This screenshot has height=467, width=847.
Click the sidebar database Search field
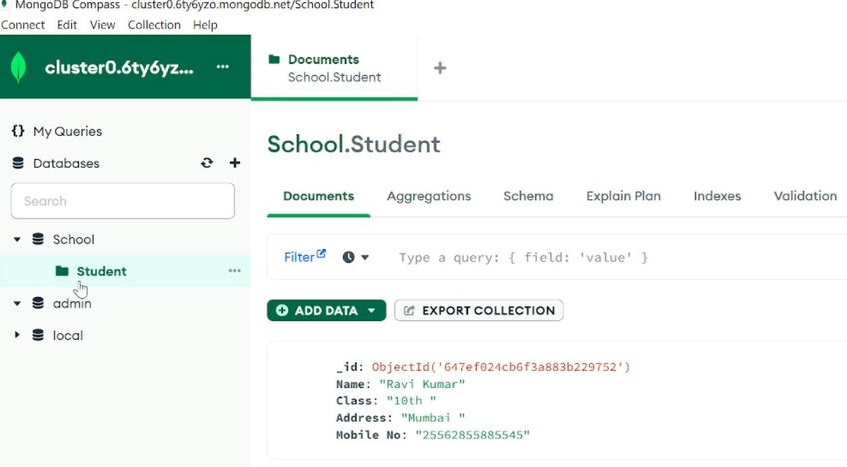[x=123, y=201]
